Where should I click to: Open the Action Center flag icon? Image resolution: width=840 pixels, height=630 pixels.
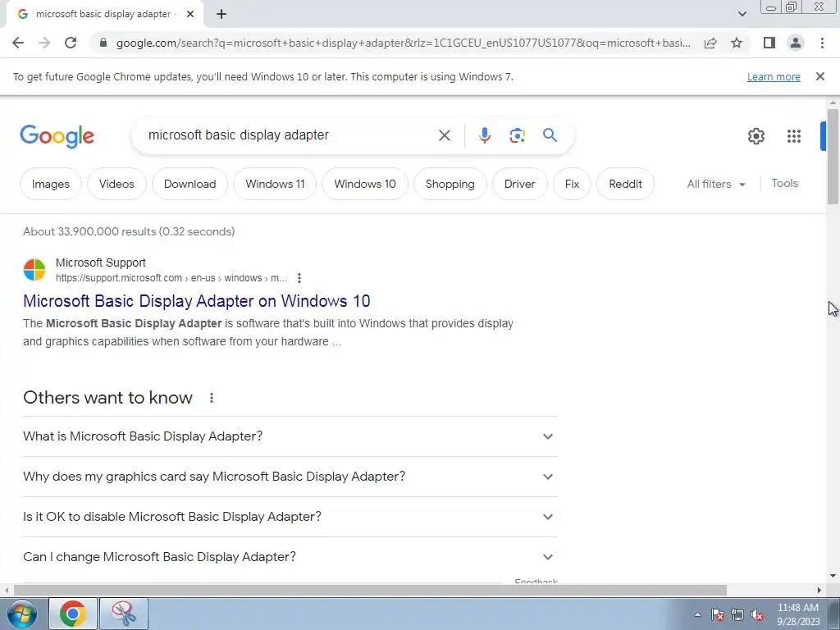(x=718, y=614)
